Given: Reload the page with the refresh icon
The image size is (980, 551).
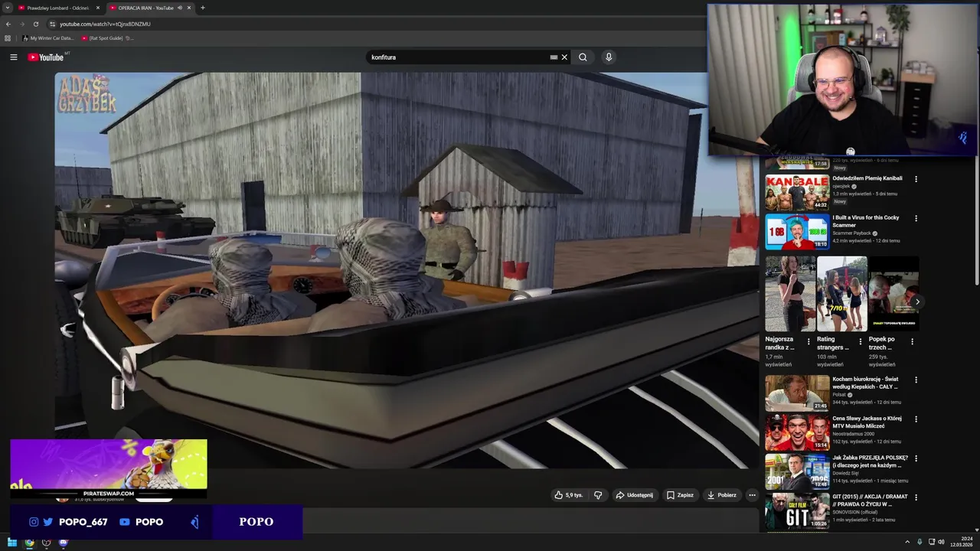Looking at the screenshot, I should pos(35,24).
